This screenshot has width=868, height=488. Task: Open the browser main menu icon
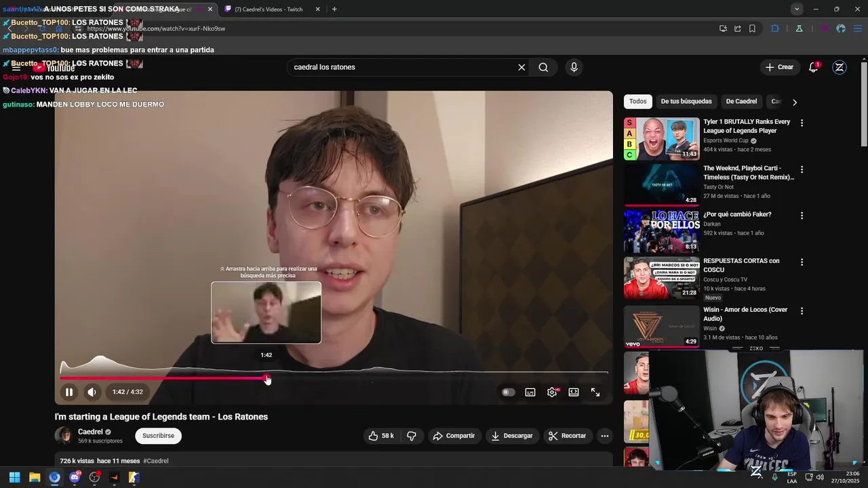click(x=857, y=28)
